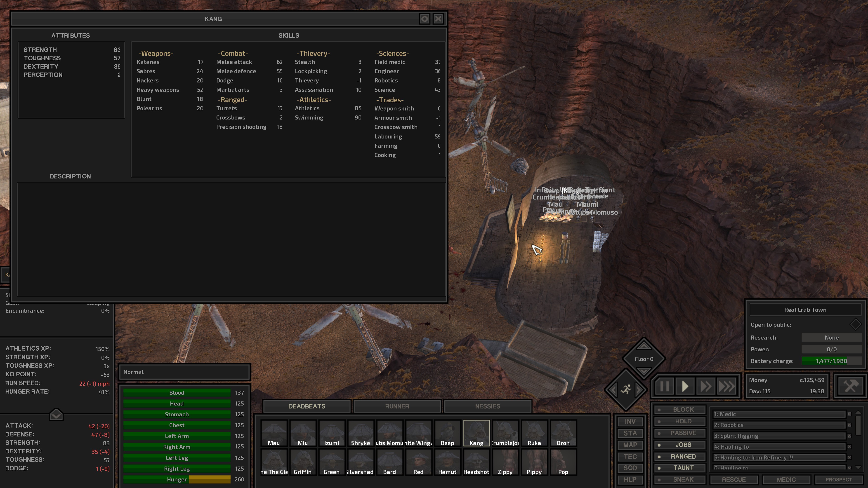Set game speed to triple fast-forward
The height and width of the screenshot is (488, 868).
coord(726,386)
